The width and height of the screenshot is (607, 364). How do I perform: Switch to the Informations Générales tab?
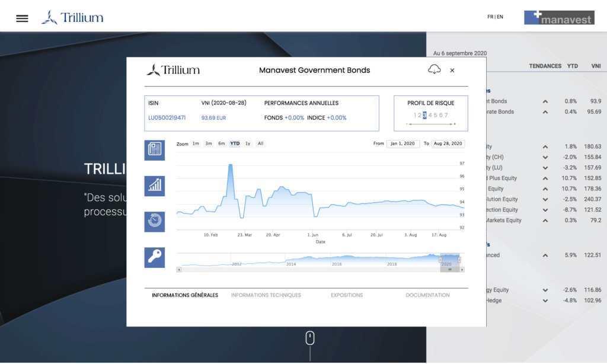tap(185, 295)
